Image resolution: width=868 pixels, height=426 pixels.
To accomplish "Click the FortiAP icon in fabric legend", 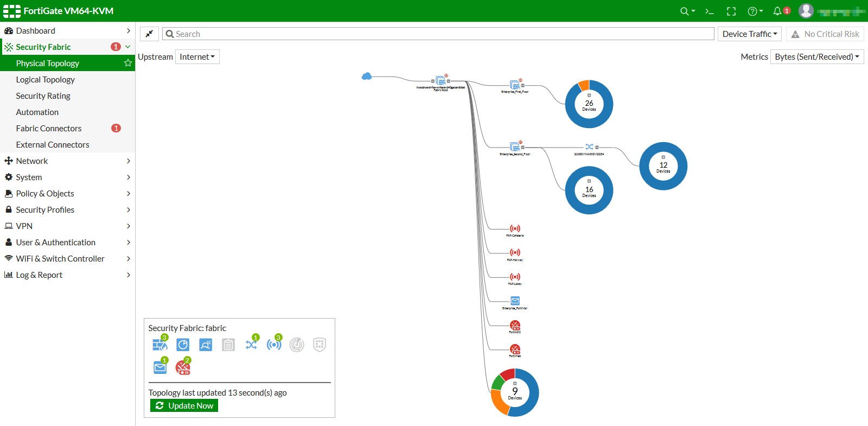I will point(274,345).
